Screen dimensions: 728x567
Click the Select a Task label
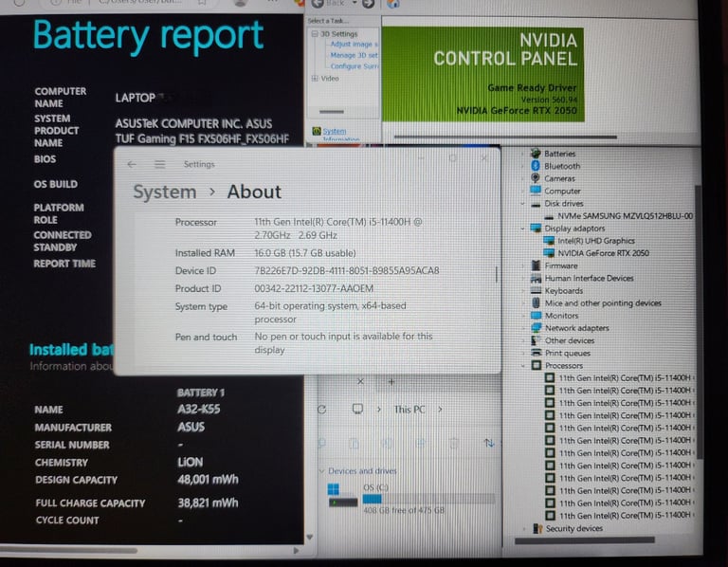(x=328, y=21)
